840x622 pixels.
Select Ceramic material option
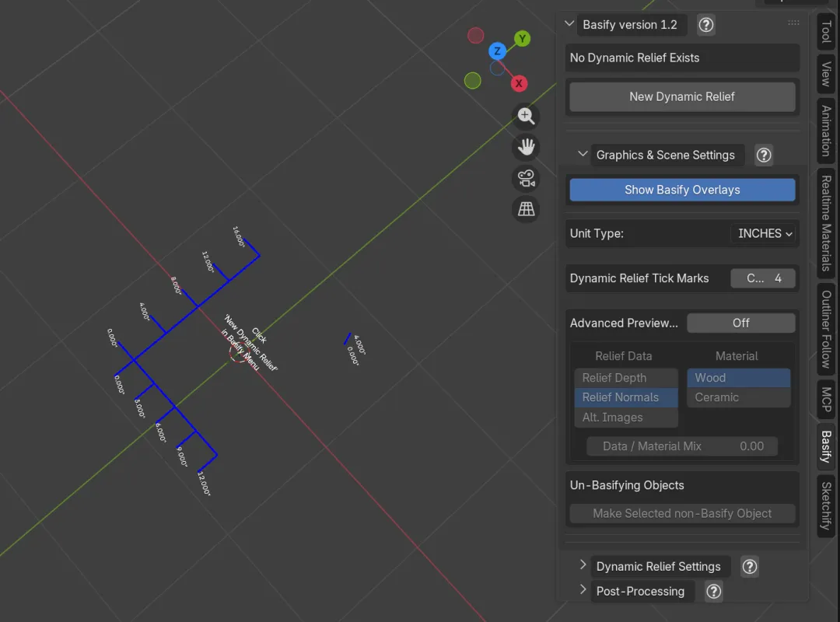click(739, 397)
